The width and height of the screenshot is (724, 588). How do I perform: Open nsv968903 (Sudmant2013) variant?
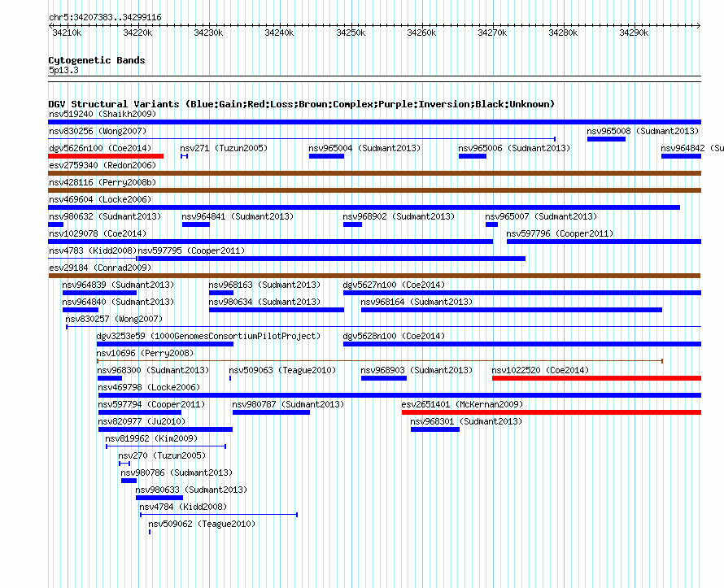(x=417, y=370)
